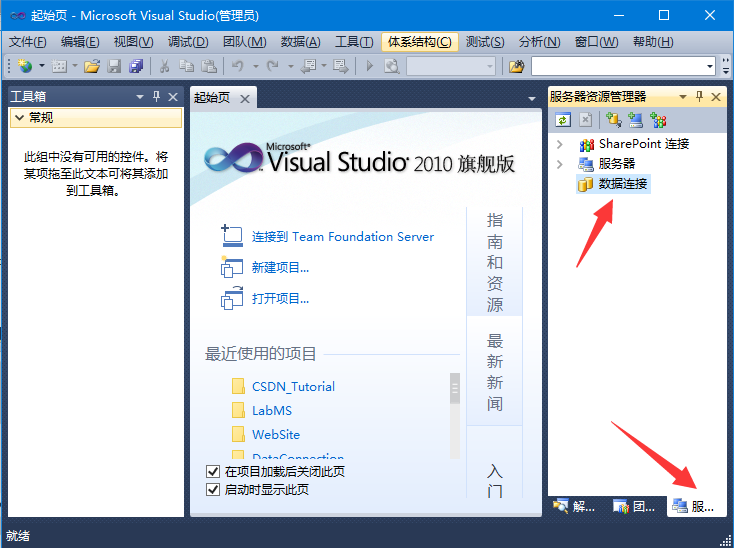Click inside the Find text input field
This screenshot has height=548, width=734.
pos(618,66)
